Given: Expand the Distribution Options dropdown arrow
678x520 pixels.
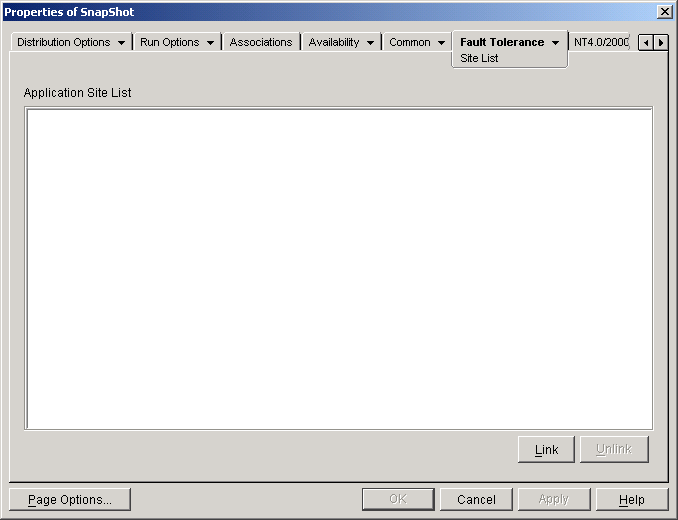Looking at the screenshot, I should (x=122, y=43).
